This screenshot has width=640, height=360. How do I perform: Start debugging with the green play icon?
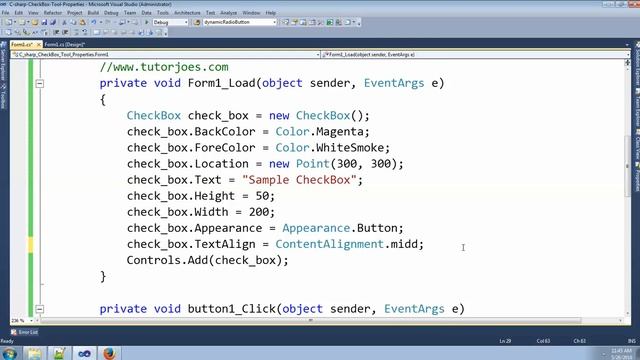147,22
